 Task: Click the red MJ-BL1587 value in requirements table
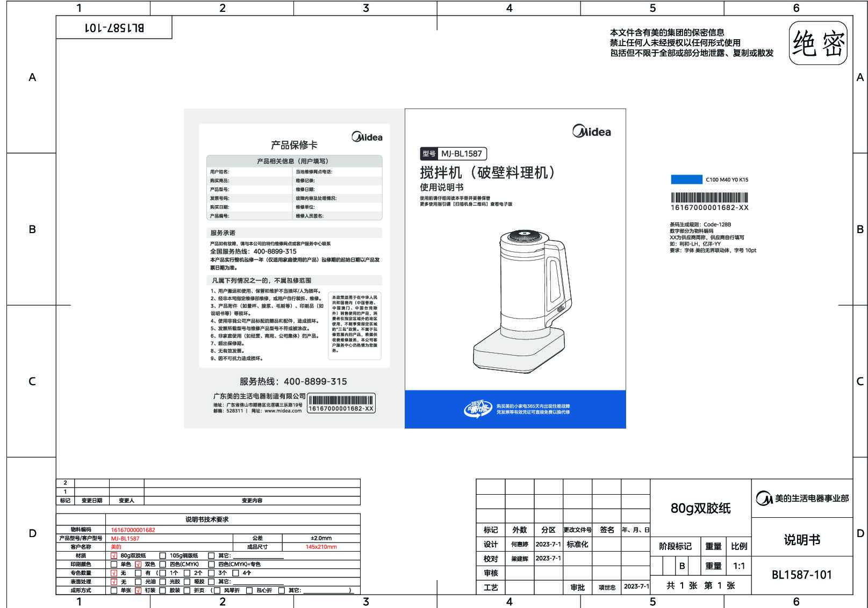click(x=125, y=539)
